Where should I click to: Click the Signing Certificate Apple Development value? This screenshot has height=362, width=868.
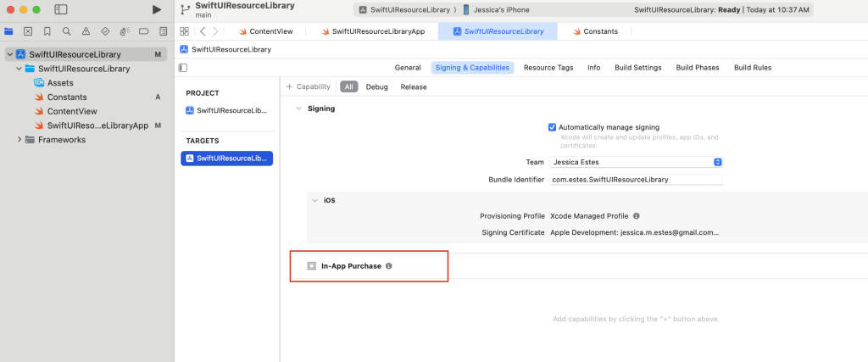click(634, 232)
